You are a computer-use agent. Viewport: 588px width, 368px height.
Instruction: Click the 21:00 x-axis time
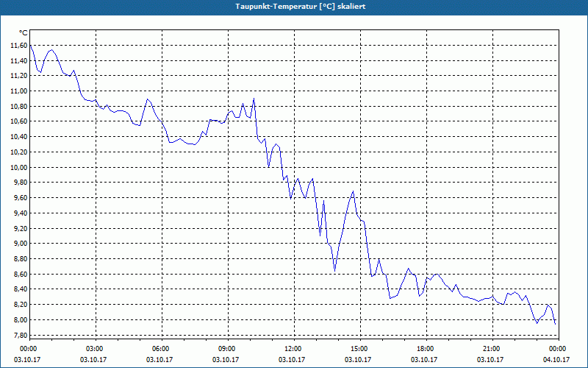pyautogui.click(x=492, y=349)
